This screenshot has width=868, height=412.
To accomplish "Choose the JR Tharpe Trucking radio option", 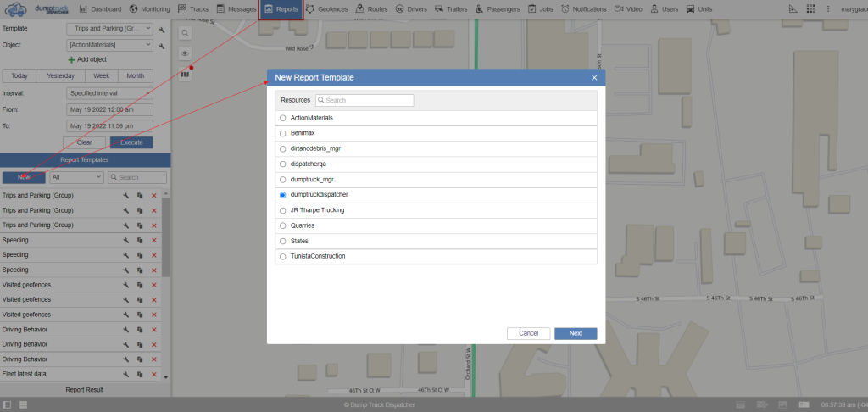I will [282, 210].
